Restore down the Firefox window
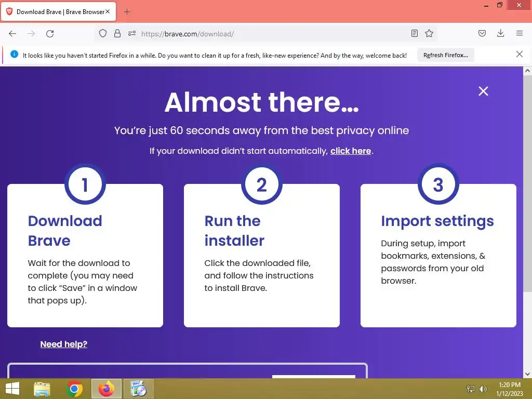This screenshot has width=532, height=399. pos(499,5)
